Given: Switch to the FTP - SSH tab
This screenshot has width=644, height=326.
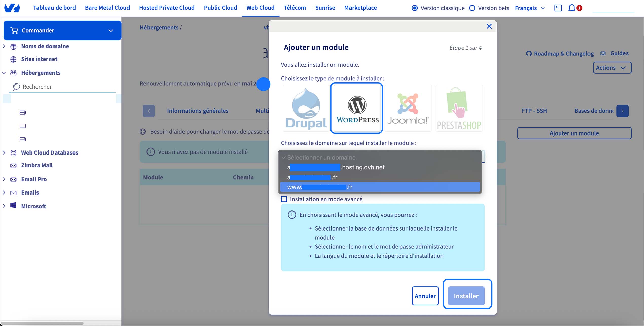Looking at the screenshot, I should click(534, 111).
